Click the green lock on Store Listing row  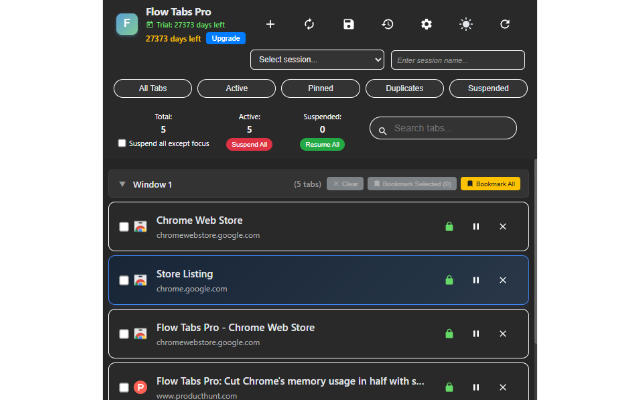(x=449, y=280)
